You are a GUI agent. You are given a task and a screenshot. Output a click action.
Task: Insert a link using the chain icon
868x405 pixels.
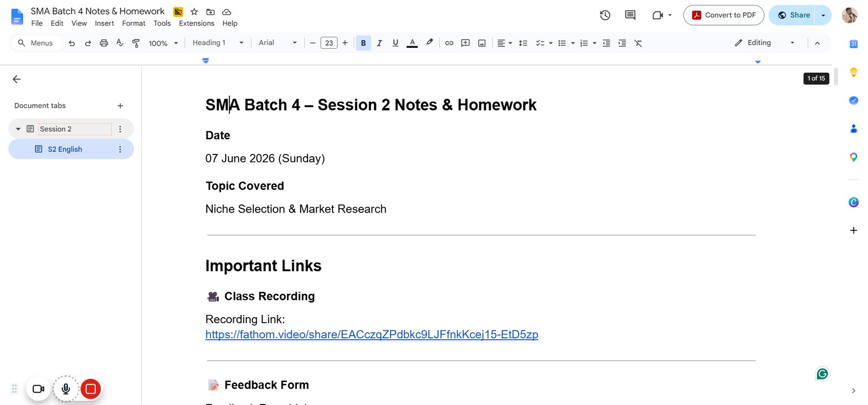point(449,43)
